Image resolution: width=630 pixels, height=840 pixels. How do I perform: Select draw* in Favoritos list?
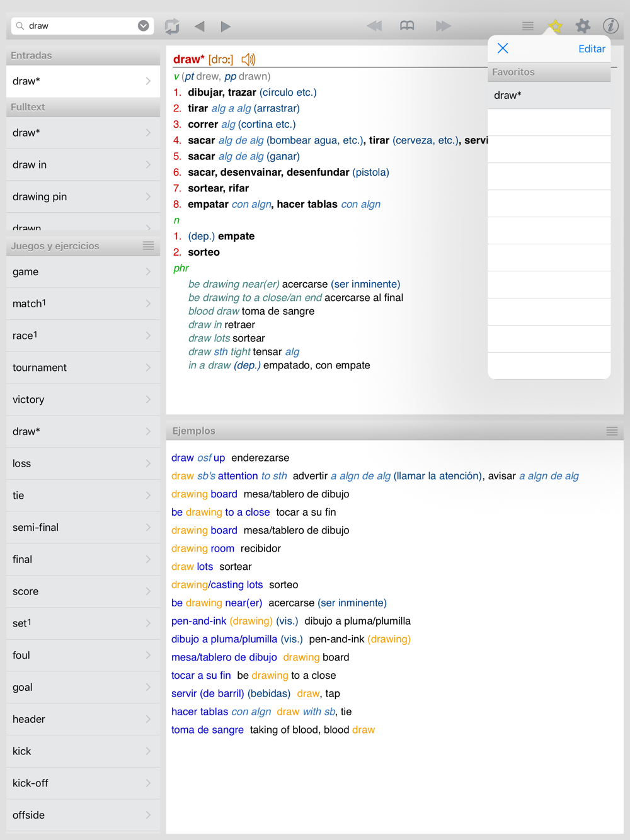[549, 96]
